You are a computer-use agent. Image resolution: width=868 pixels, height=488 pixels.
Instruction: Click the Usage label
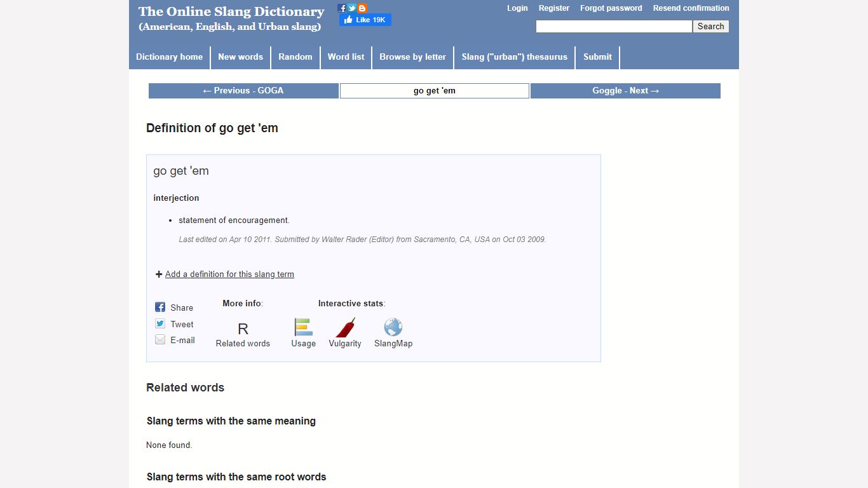click(x=303, y=344)
